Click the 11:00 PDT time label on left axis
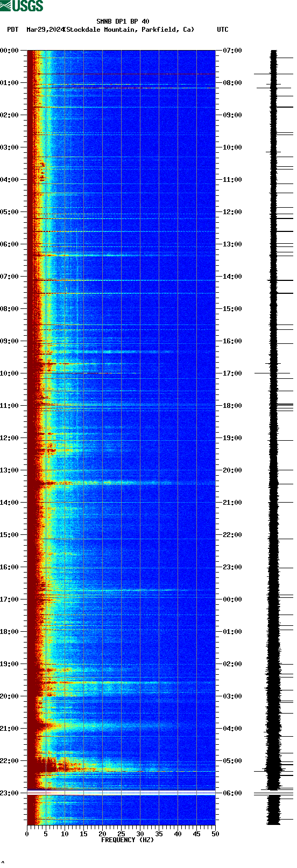297x868 pixels. (10, 406)
